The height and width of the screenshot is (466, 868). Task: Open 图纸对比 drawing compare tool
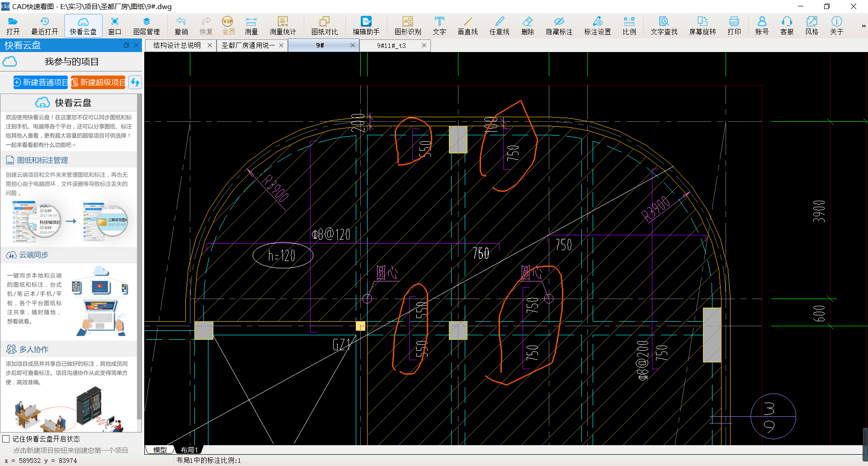click(325, 26)
